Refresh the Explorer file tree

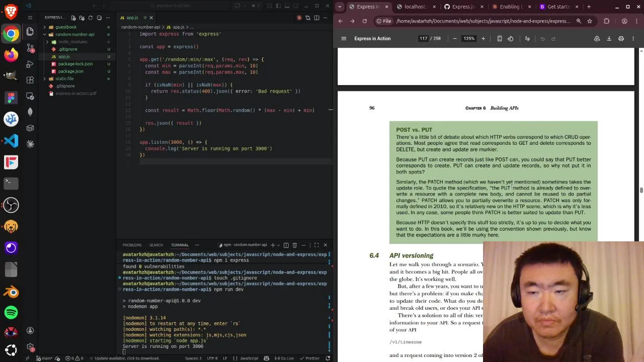(x=91, y=18)
